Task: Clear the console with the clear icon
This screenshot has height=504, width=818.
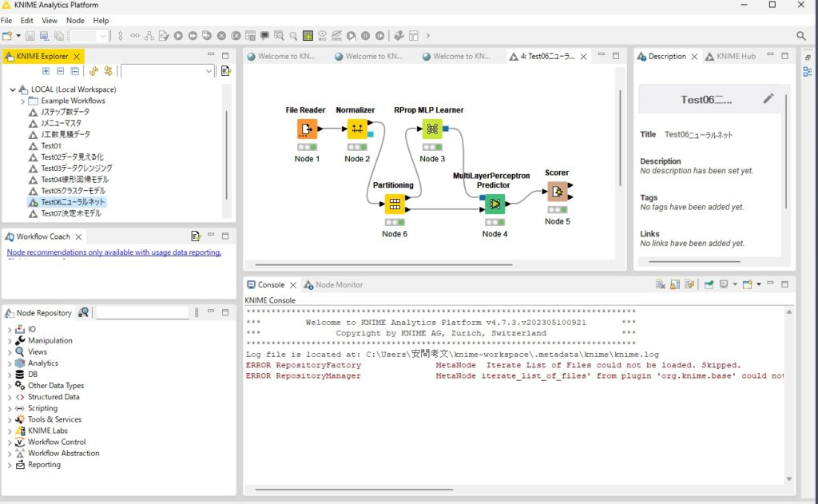Action: point(661,284)
